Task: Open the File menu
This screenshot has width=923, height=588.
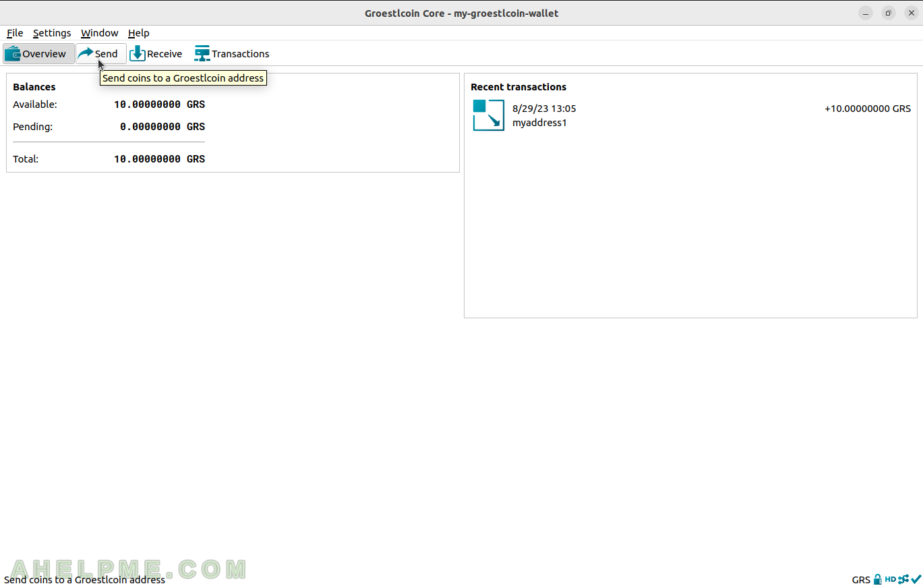Action: click(x=15, y=33)
